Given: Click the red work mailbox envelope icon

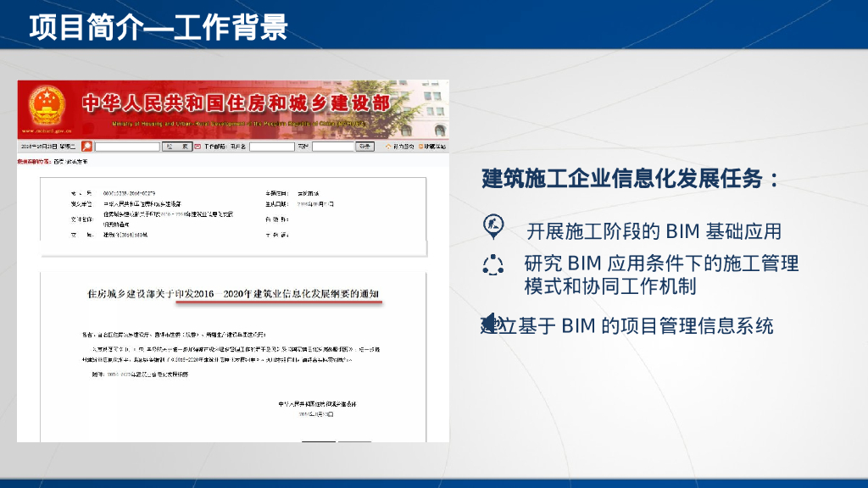Looking at the screenshot, I should (198, 147).
